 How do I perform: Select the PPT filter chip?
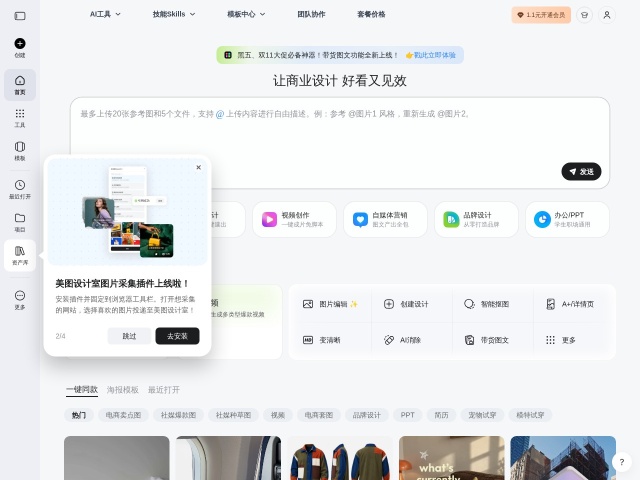point(407,415)
